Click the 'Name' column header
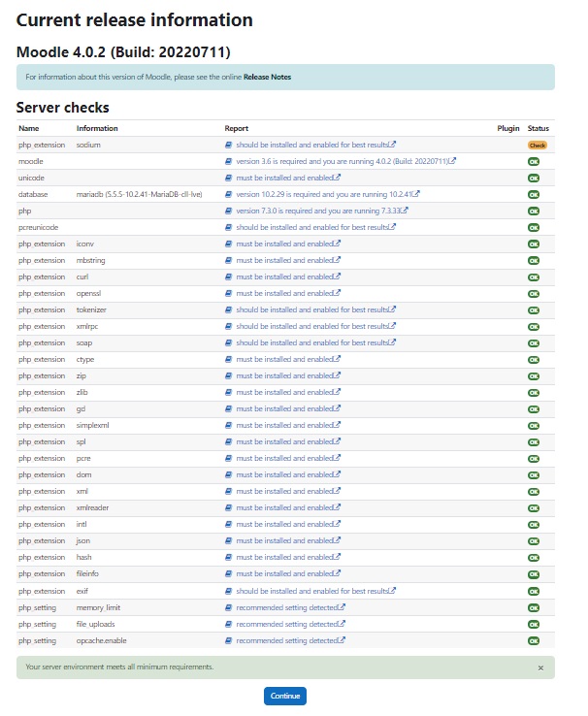 point(29,128)
